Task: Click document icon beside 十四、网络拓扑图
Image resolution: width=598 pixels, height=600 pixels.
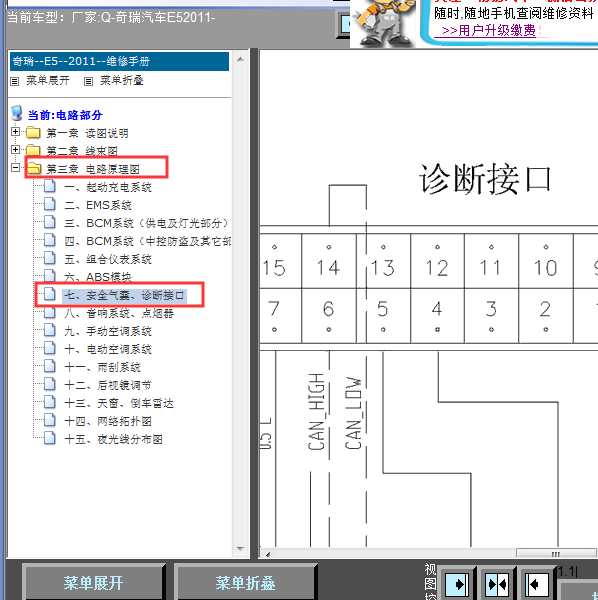Action: 49,421
